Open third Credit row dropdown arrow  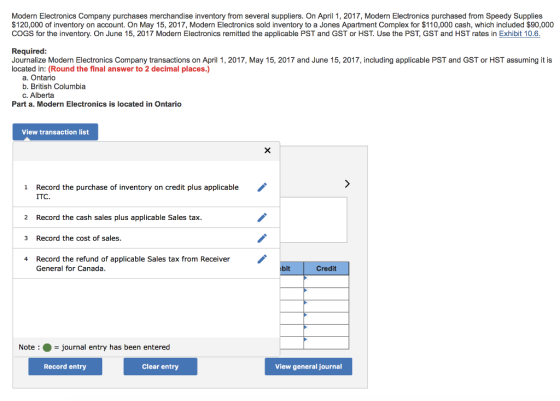tap(306, 302)
